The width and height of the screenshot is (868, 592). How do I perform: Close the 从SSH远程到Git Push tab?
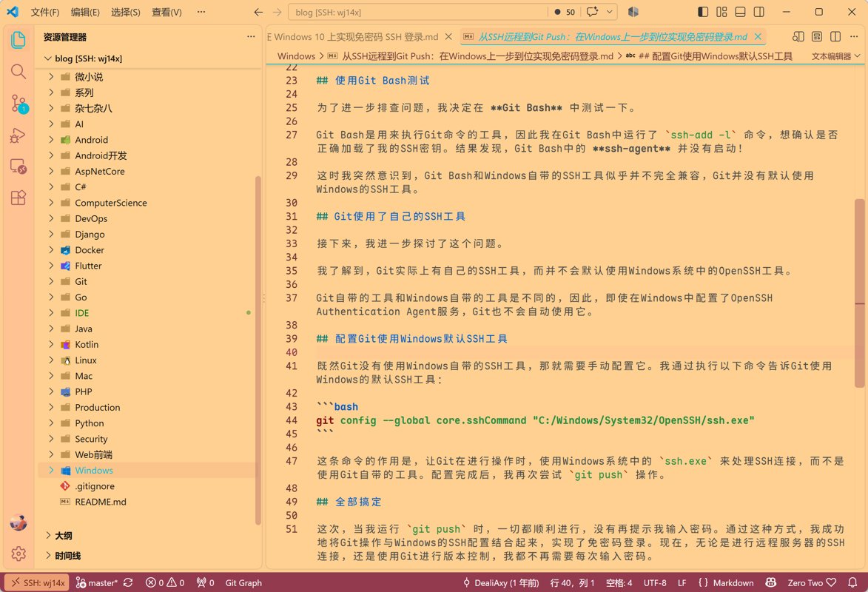758,36
